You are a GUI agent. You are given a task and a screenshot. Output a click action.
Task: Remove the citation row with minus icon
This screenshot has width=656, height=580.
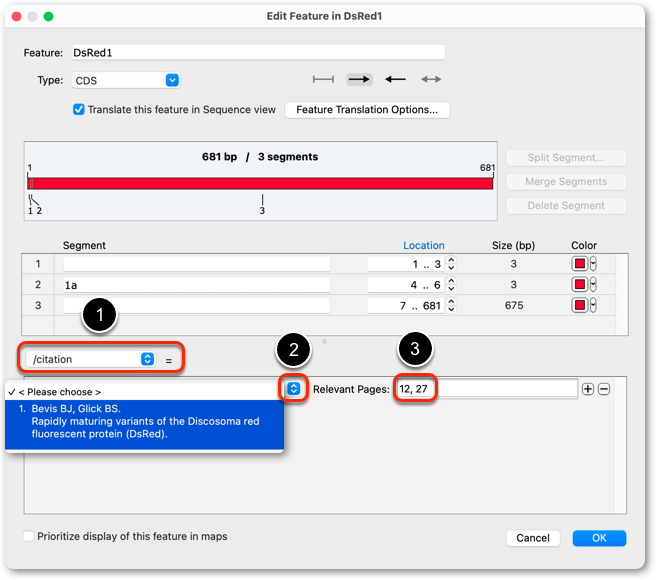coord(604,389)
